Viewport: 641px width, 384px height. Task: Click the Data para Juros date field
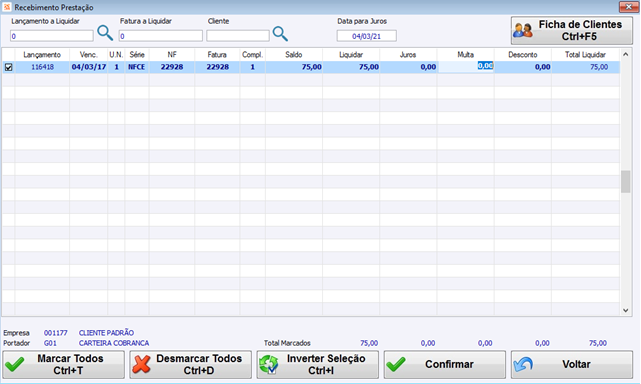click(367, 36)
